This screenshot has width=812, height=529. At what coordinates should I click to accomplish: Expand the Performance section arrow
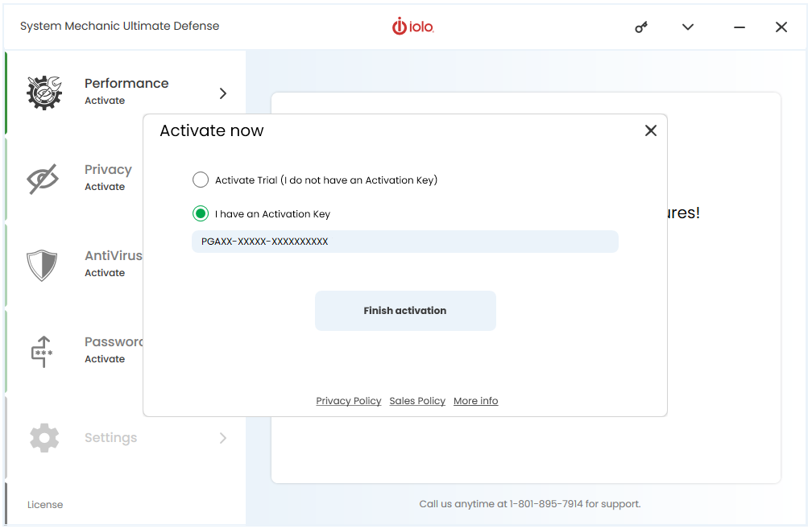pyautogui.click(x=223, y=93)
